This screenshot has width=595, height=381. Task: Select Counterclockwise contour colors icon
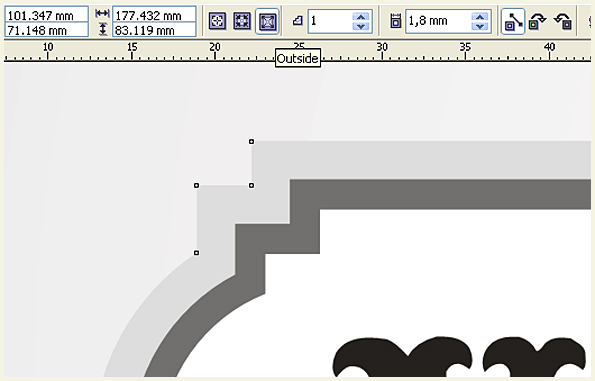tap(563, 21)
